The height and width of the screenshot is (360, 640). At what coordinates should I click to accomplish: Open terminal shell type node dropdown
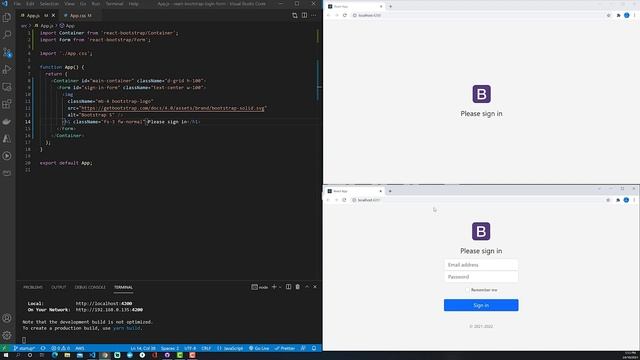pyautogui.click(x=260, y=287)
